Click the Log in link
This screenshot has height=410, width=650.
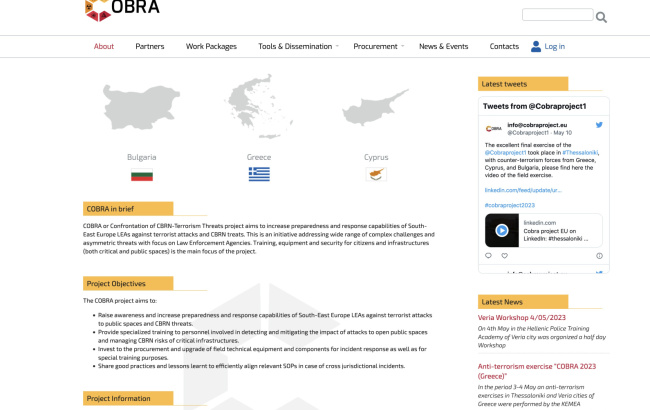tap(555, 46)
